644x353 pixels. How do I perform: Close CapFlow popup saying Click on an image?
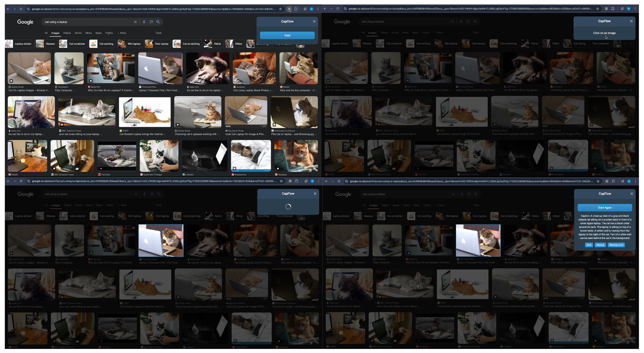coord(631,21)
